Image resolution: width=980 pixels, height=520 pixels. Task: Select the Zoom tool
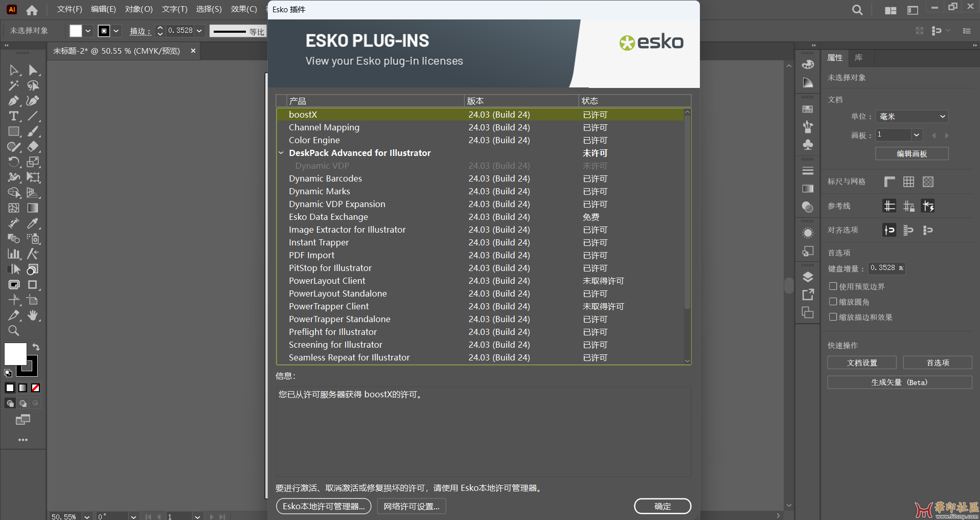point(14,331)
